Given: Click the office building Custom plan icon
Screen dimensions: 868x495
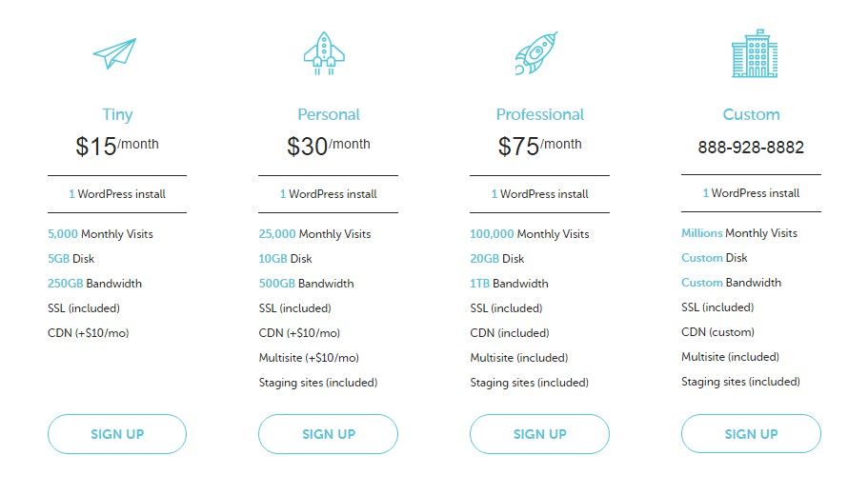Looking at the screenshot, I should pos(755,53).
